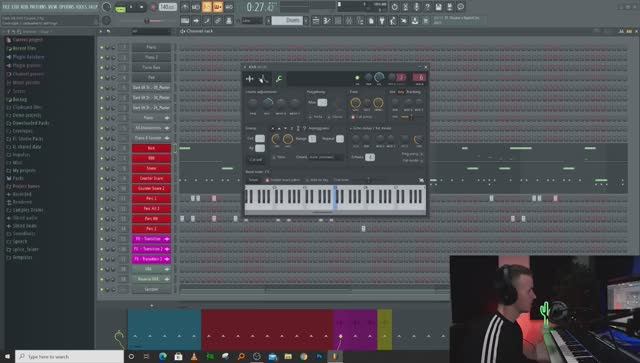Expand the Soundfonts folder in browser
Viewport: 640px width, 363px height.
(24, 234)
